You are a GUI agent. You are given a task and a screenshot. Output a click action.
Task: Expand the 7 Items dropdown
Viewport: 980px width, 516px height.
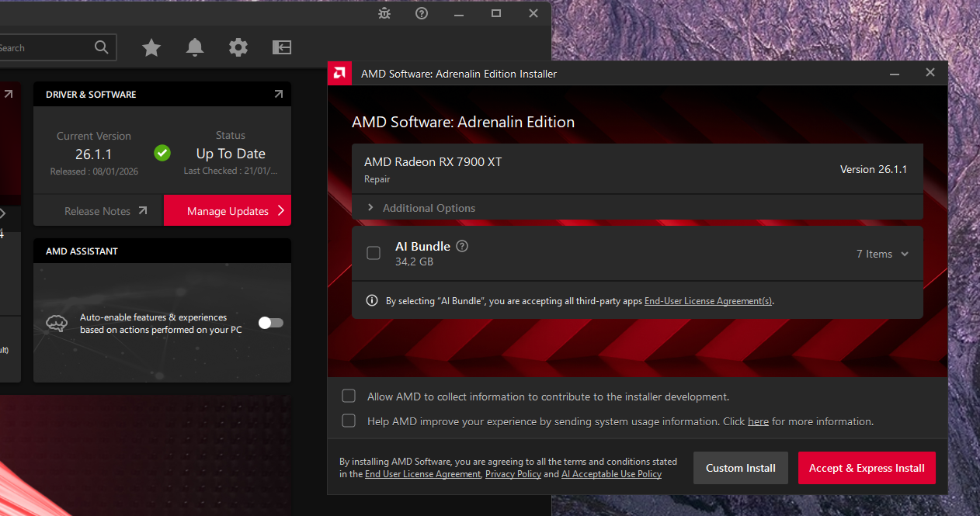(882, 254)
